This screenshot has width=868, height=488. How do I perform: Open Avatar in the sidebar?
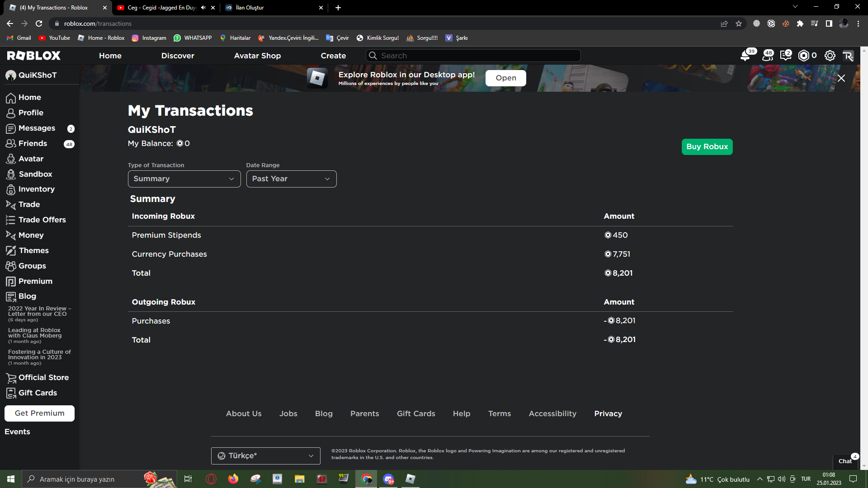pyautogui.click(x=25, y=159)
